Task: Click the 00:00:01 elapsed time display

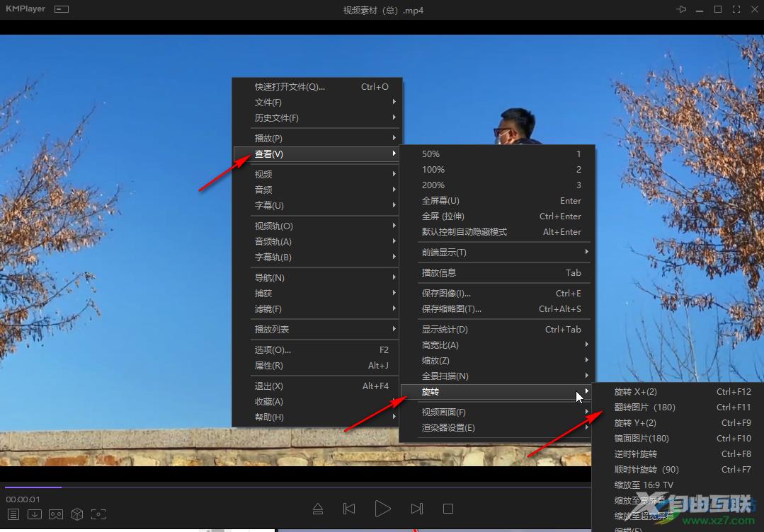Action: (x=23, y=499)
